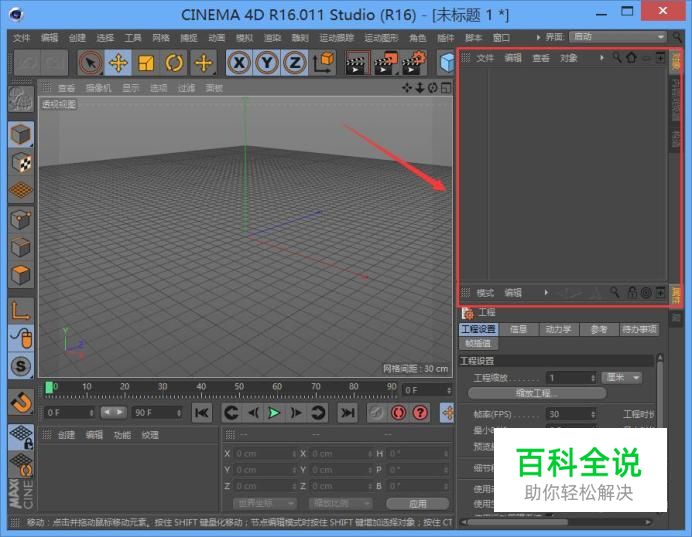Click frame 50 on timeline ruler
Image resolution: width=692 pixels, height=537 pixels.
[239, 387]
